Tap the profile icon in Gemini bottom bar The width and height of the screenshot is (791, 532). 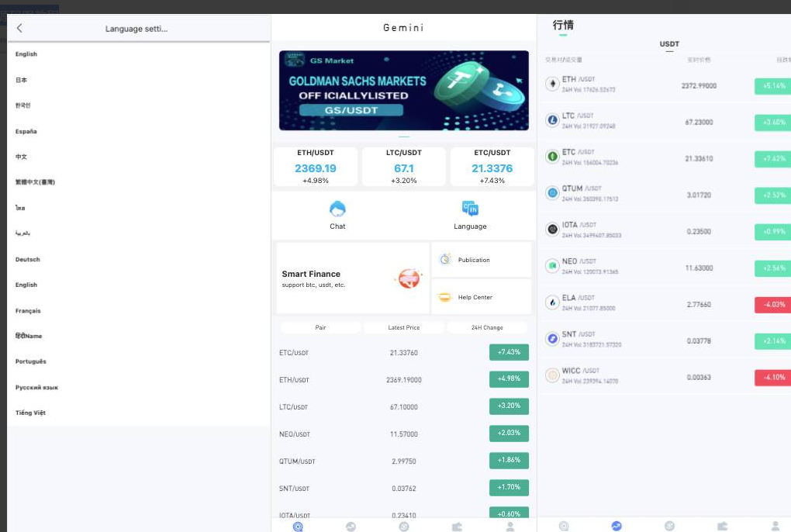(x=510, y=527)
